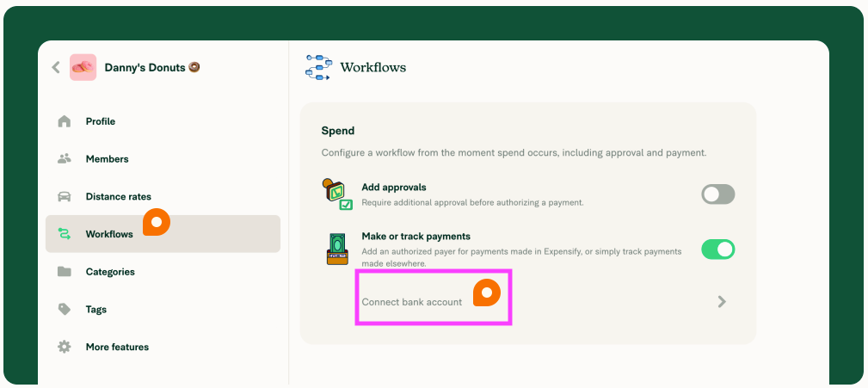Enable the Add approvals toggle
868x388 pixels.
[718, 194]
